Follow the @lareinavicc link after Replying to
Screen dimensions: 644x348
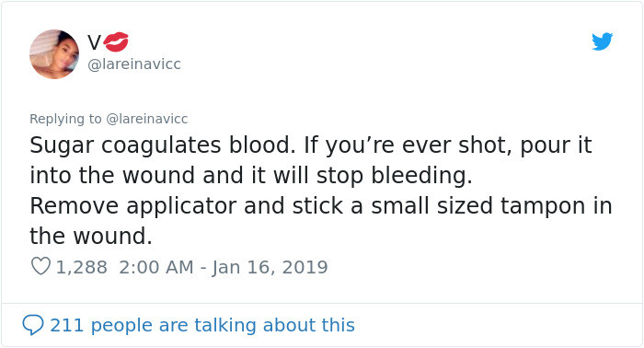click(147, 119)
